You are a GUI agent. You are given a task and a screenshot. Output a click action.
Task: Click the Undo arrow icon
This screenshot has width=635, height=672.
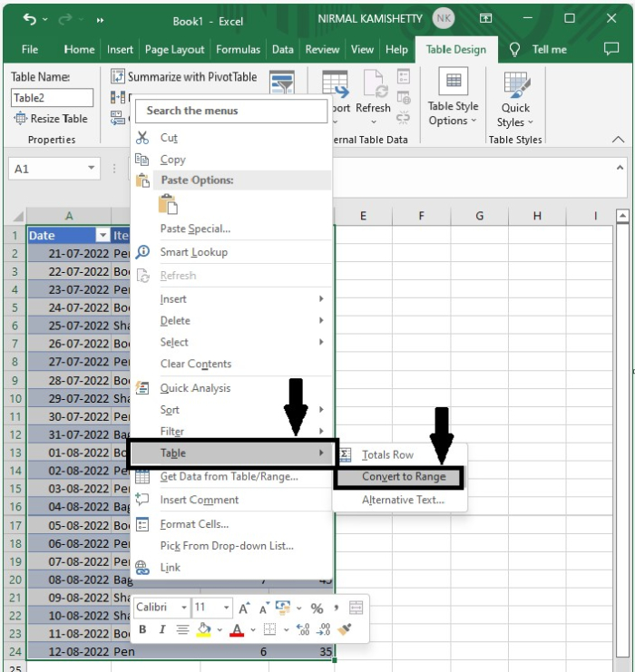tap(30, 19)
